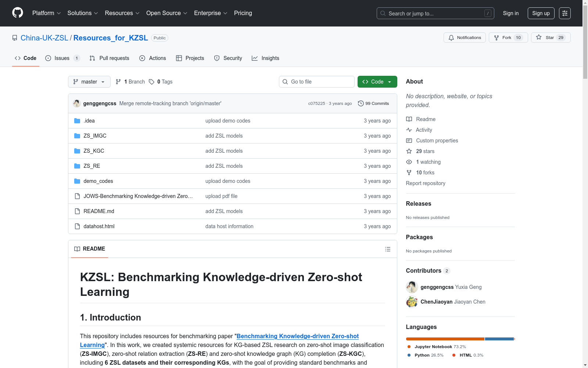
Task: Open genggengcss contributor avatar in sidebar
Action: pyautogui.click(x=412, y=287)
